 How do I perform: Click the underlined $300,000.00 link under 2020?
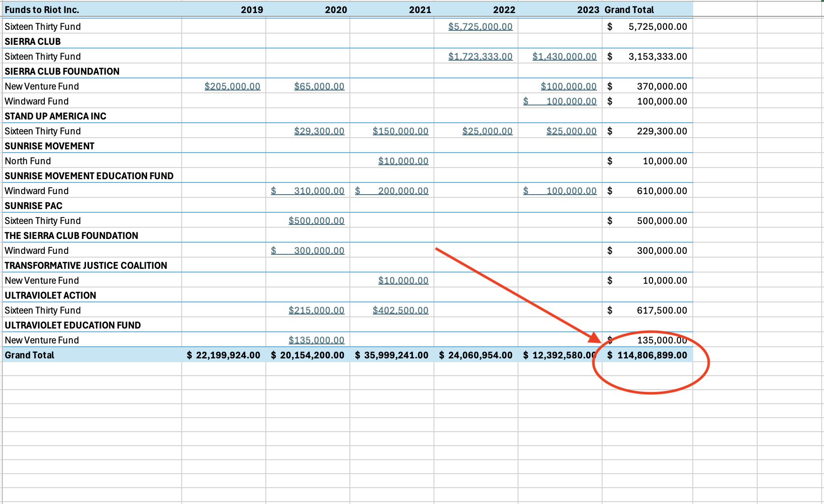point(307,251)
